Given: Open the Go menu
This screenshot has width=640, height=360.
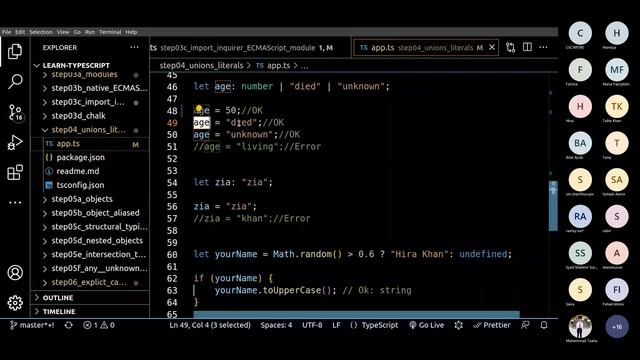Looking at the screenshot, I should click(77, 32).
